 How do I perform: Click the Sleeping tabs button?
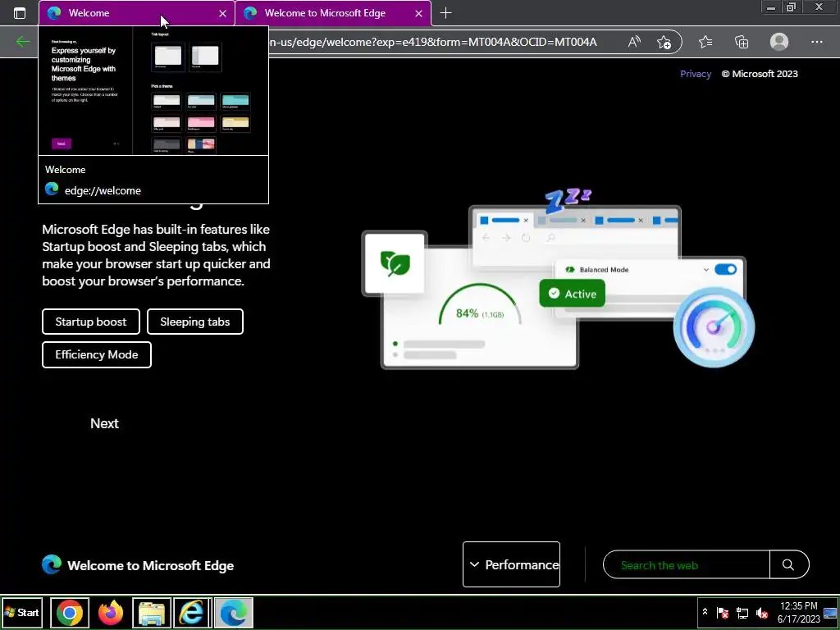point(195,322)
